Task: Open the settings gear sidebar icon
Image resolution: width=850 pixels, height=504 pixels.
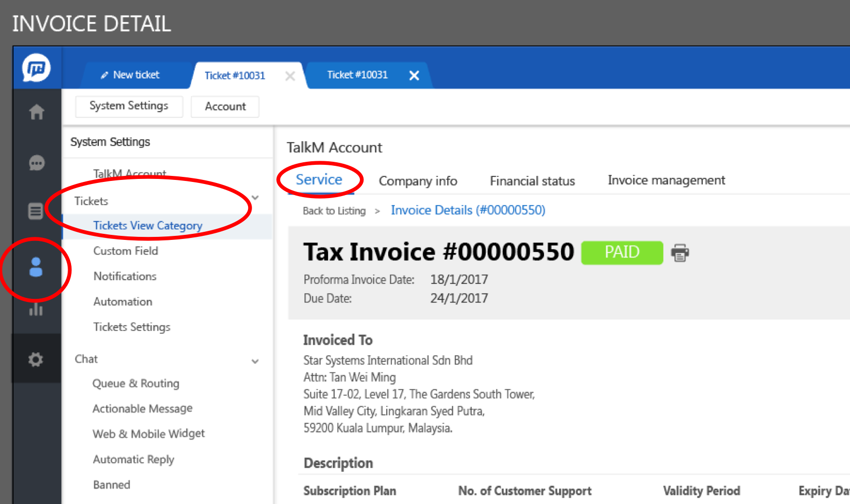Action: [x=35, y=359]
